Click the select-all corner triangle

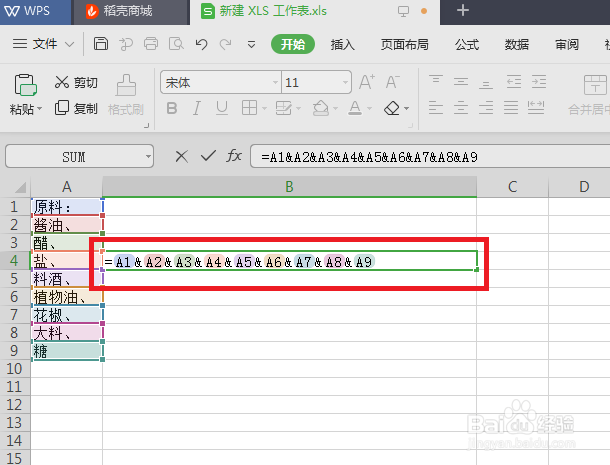tap(19, 187)
